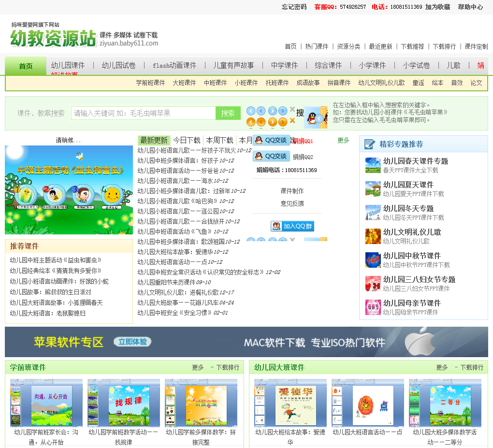Screen dimensions: 493x448
Task: Open the 中班主题活动《益虫和害虫》 slide banner
Action: coord(69,190)
